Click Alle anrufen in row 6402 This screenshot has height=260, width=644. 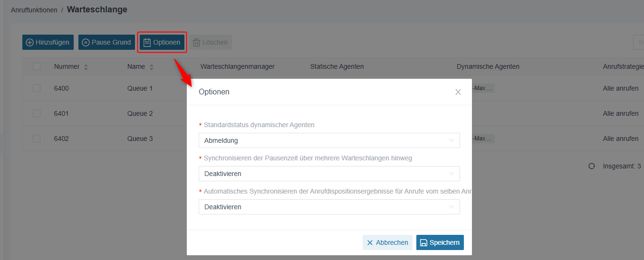point(621,139)
